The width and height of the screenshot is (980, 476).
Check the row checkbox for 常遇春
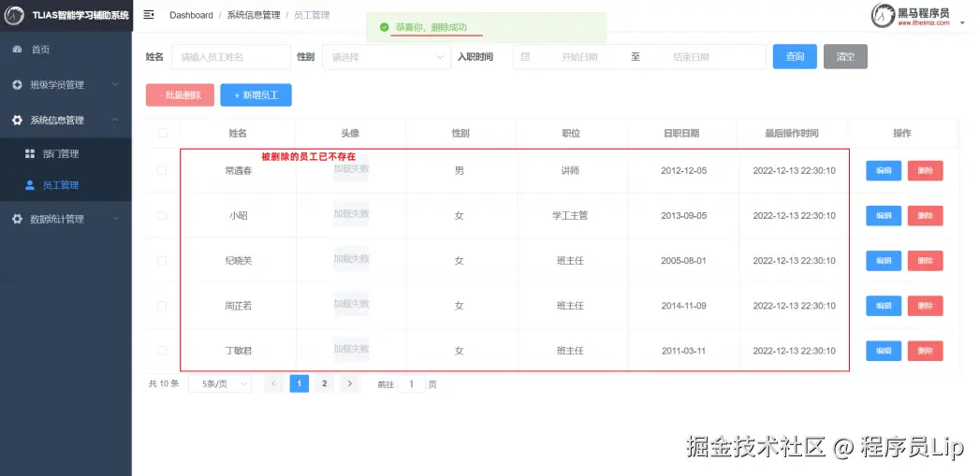[162, 170]
